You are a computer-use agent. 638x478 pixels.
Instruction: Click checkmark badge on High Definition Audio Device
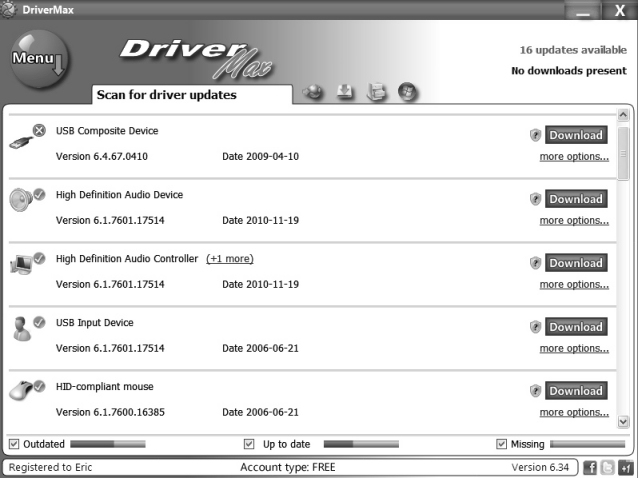pos(39,194)
